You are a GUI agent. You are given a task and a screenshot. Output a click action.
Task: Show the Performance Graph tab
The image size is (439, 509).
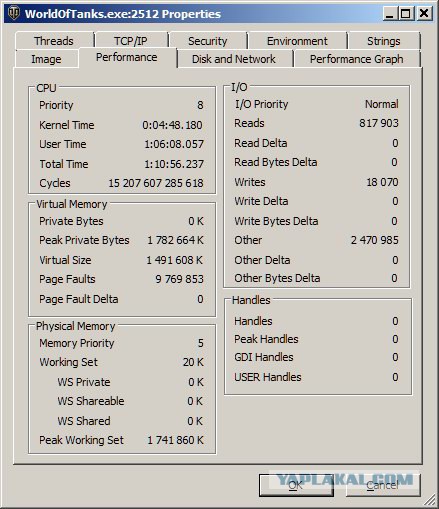tap(357, 59)
